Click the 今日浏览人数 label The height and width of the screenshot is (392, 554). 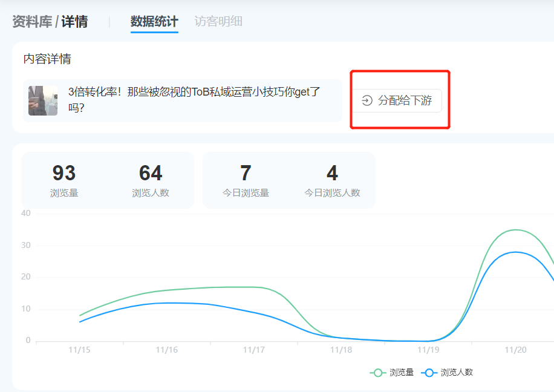(x=332, y=192)
